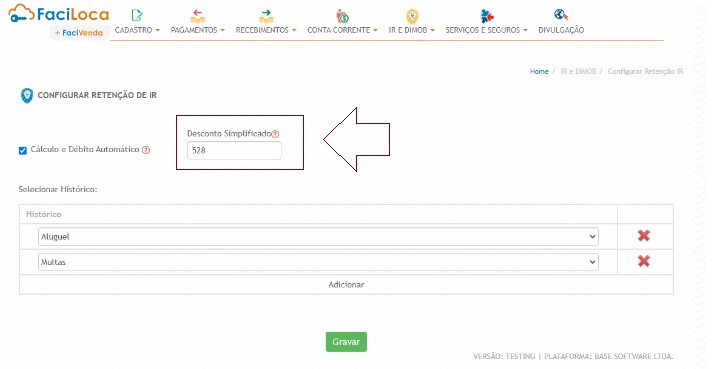The image size is (719, 369).
Task: Expand the PAGAMENTOS menu
Action: 198,30
